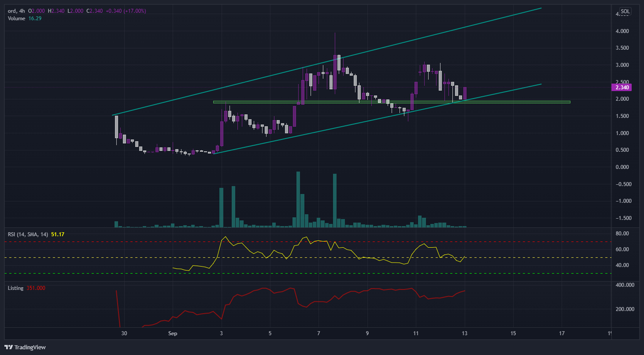Click the 30 date label on time axis

(x=125, y=333)
